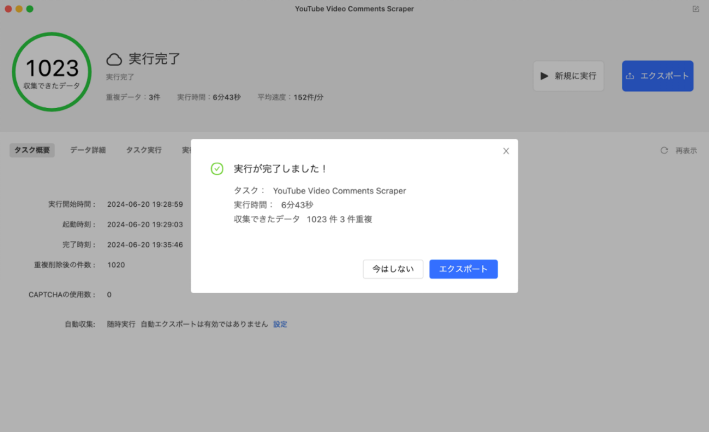
Task: Click the dialog's 6分43秒 run time
Action: point(297,205)
